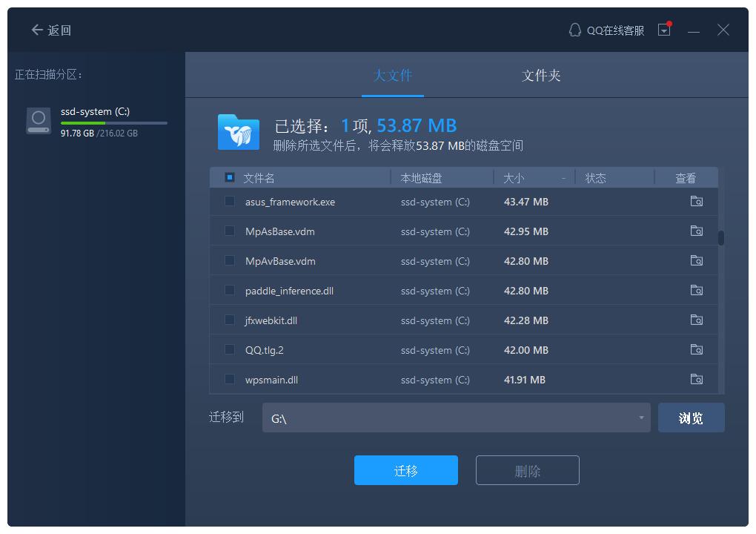756x534 pixels.
Task: Expand the migrate-to G:\ destination dropdown
Action: 641,418
